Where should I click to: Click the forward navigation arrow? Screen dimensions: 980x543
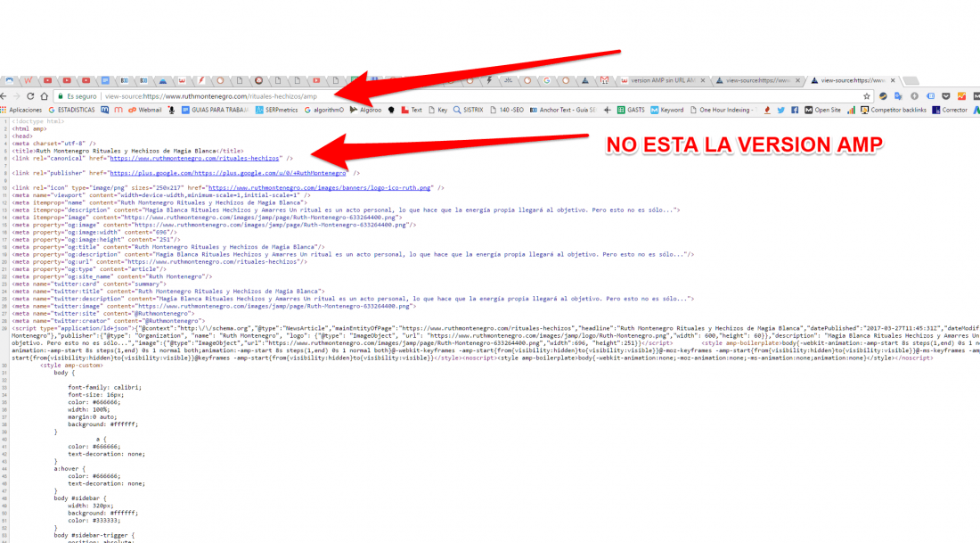coord(16,96)
